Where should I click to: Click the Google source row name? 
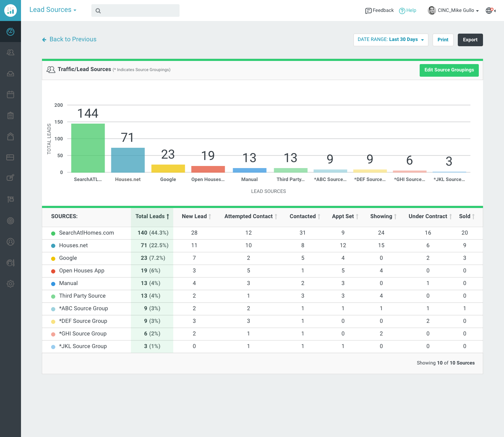[x=68, y=258]
